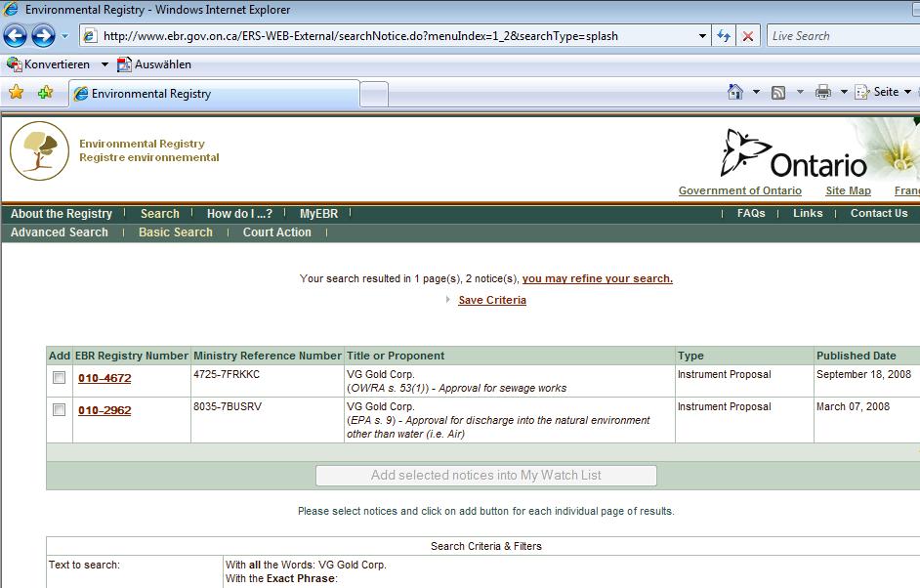This screenshot has width=920, height=588.
Task: Click in the Live Search box
Action: [840, 36]
